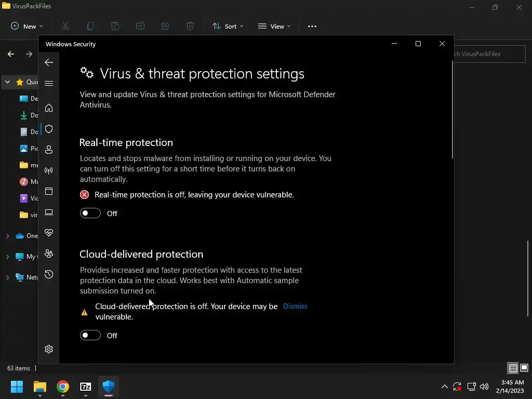Minimize the Windows Security window
The image size is (532, 399).
(394, 44)
